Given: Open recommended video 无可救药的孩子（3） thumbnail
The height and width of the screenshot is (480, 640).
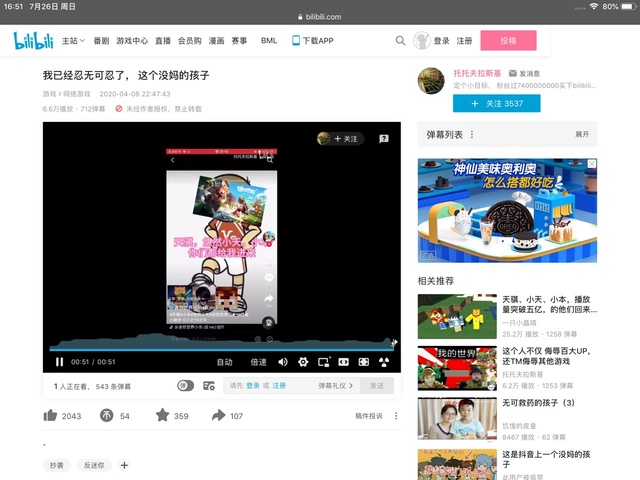Looking at the screenshot, I should (x=457, y=419).
